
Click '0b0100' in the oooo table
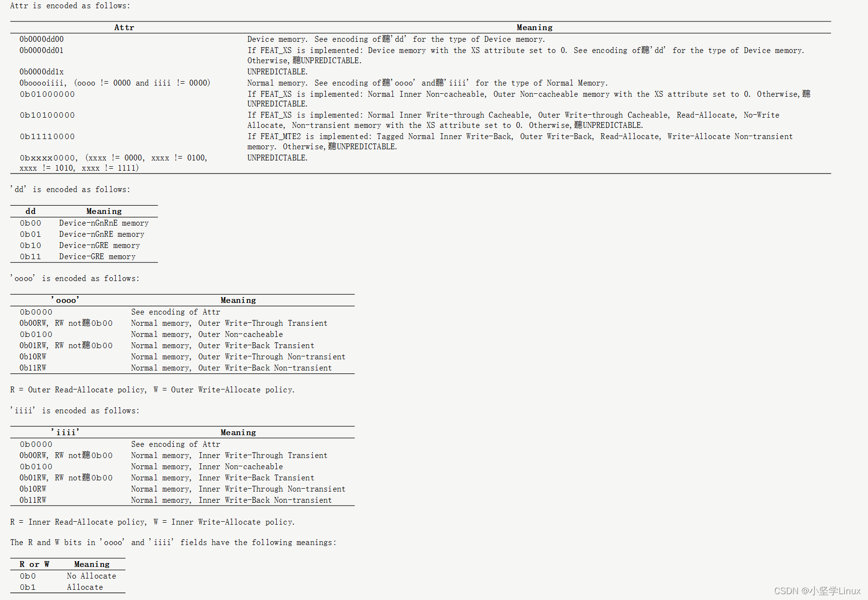[x=36, y=335]
